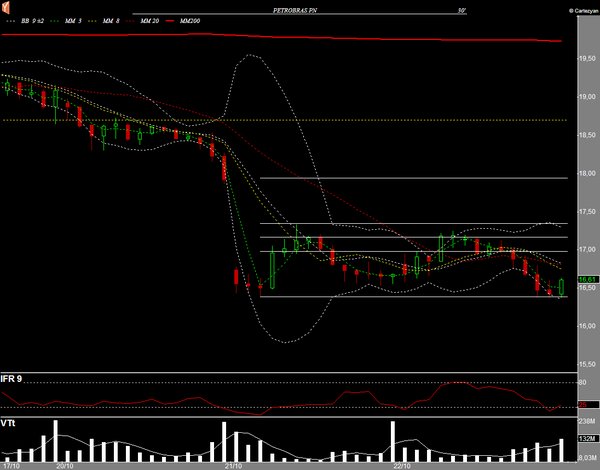Click the 132M volume axis label
Screen dimensions: 600x470
coord(586,440)
